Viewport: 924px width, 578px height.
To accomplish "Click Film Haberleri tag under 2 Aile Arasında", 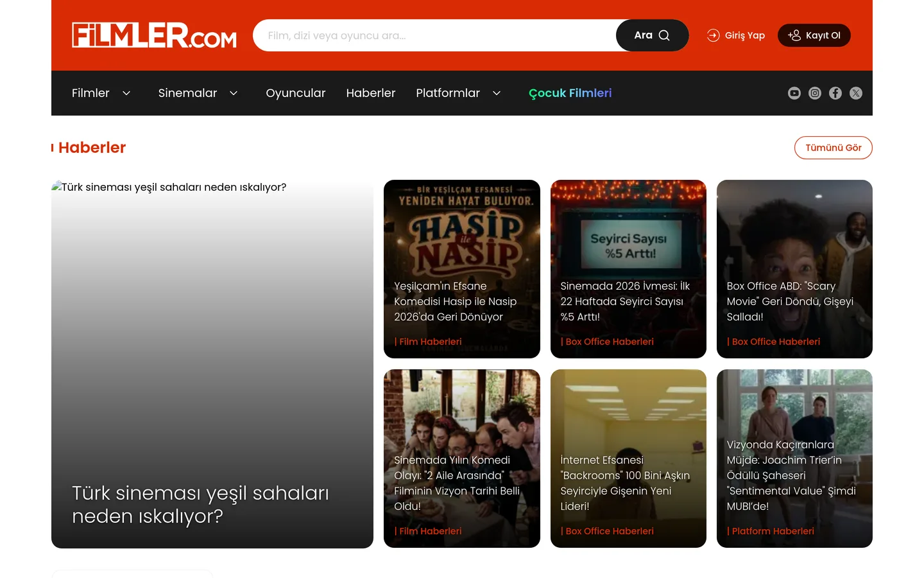I will pyautogui.click(x=428, y=531).
